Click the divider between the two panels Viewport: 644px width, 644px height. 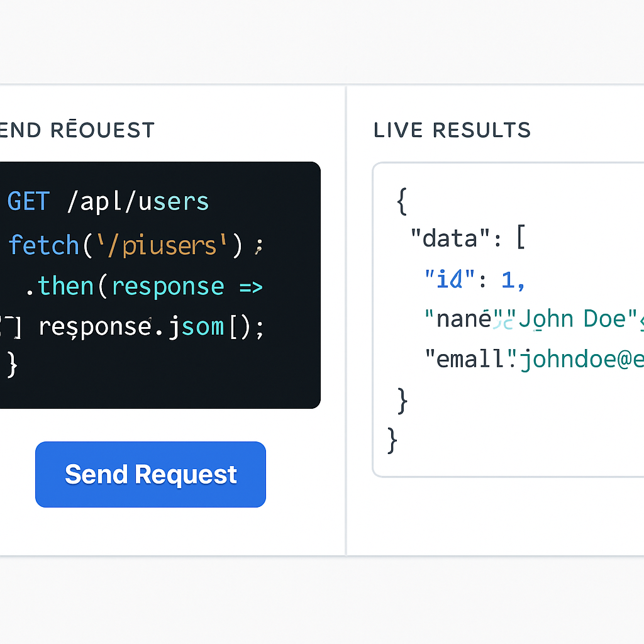pyautogui.click(x=346, y=314)
